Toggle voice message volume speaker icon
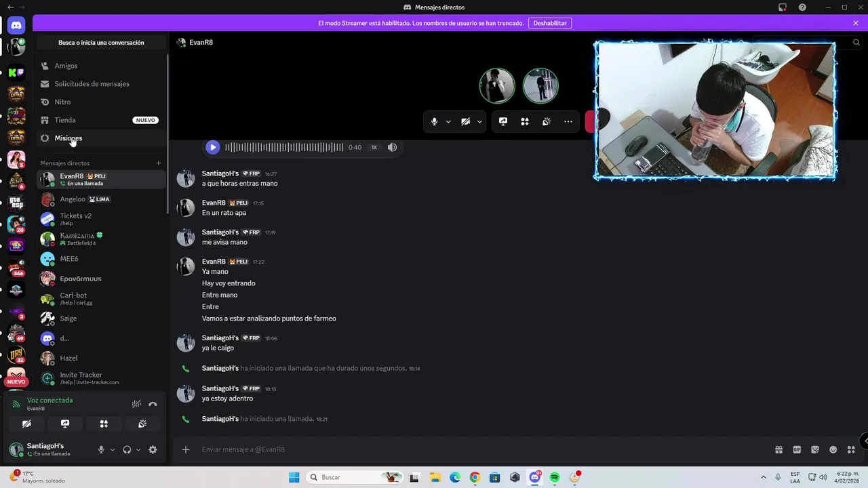The width and height of the screenshot is (868, 488). [392, 147]
